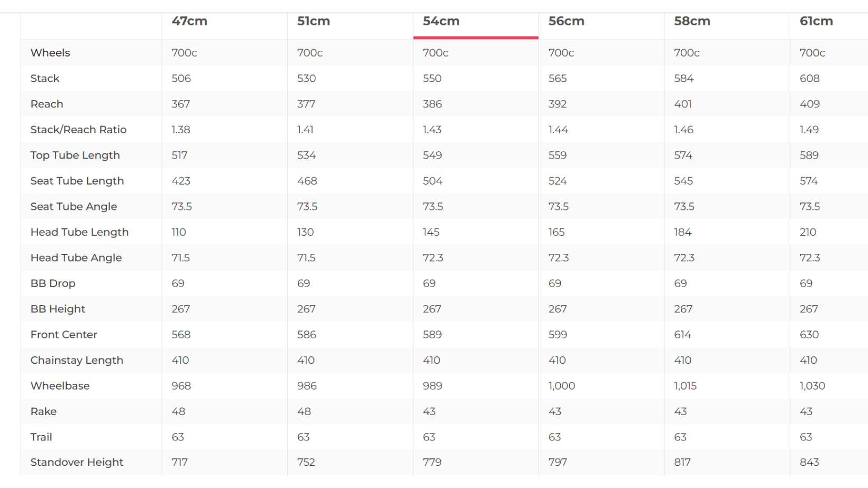The width and height of the screenshot is (868, 488).
Task: Click the 506 stack value for 47cm
Action: 181,79
